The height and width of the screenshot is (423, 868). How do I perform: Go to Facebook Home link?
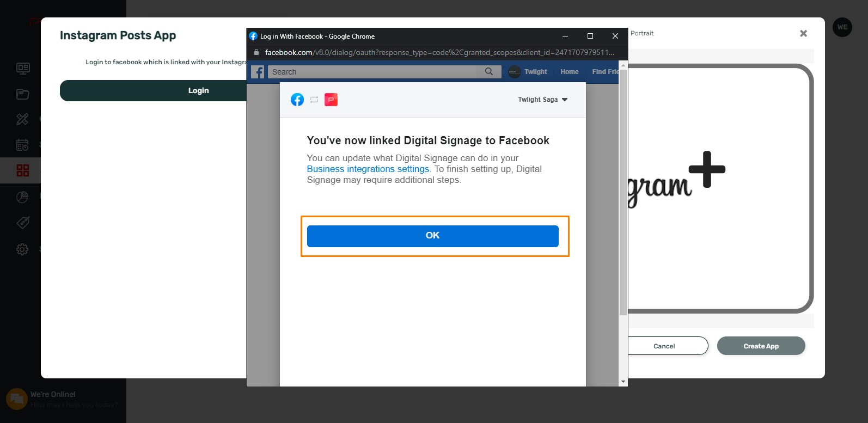pos(570,72)
